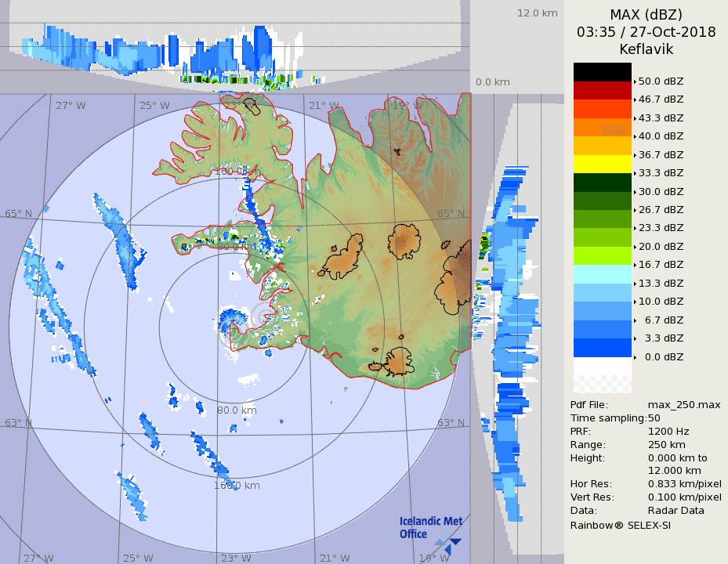Click the 12.0 km height axis label
The image size is (728, 564).
click(x=537, y=13)
